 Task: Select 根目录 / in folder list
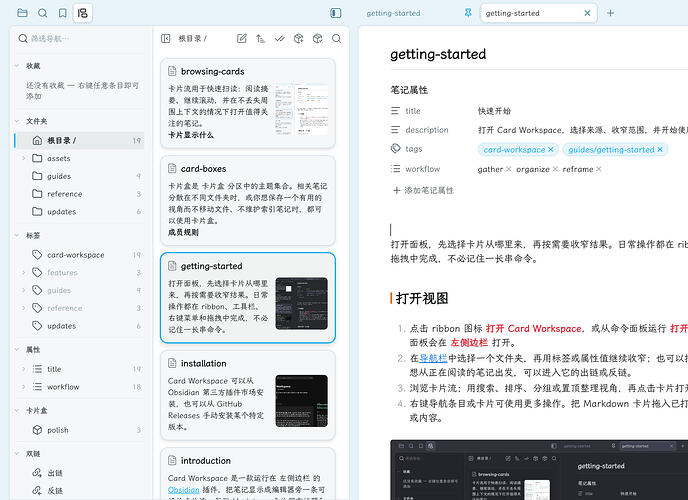coord(79,140)
